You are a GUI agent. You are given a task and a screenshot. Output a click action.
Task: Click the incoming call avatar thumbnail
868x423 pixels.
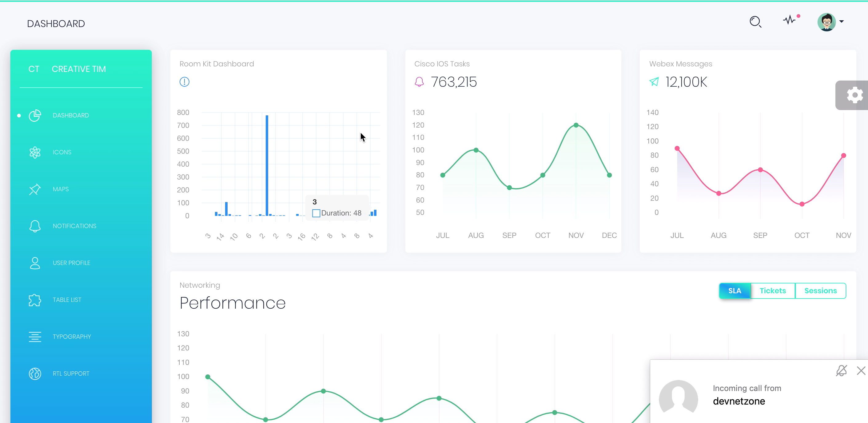pyautogui.click(x=678, y=398)
